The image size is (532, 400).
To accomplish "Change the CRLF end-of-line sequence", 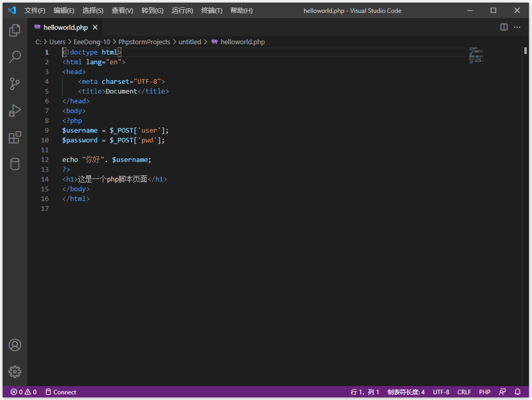I will 464,392.
